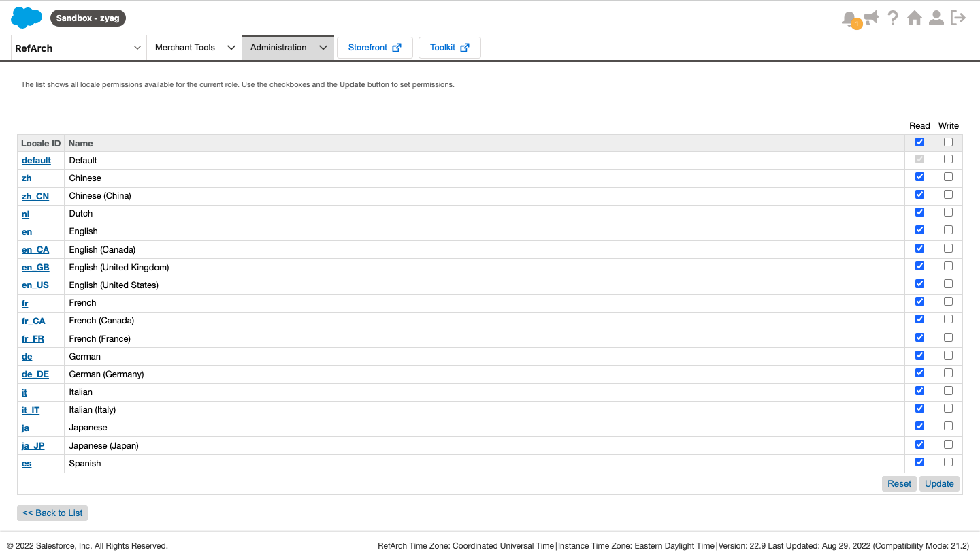Image resolution: width=980 pixels, height=559 pixels.
Task: Expand the Administration menu chevron
Action: click(323, 48)
